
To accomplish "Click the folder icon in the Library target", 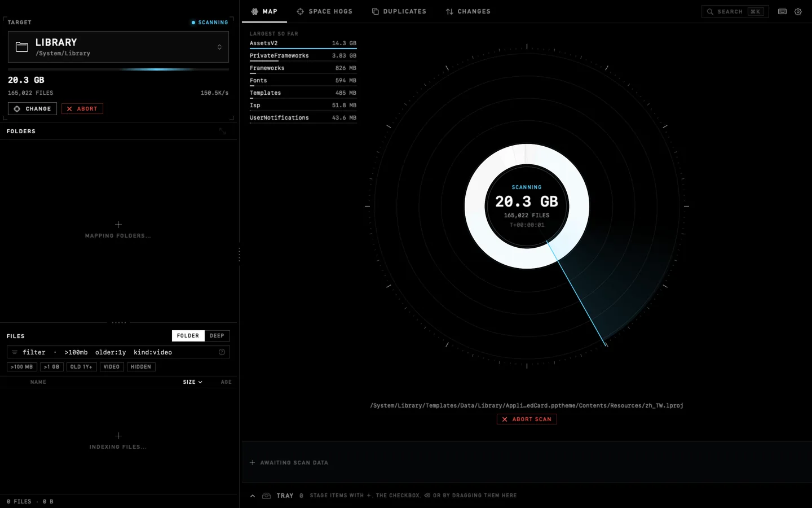I will coord(22,47).
